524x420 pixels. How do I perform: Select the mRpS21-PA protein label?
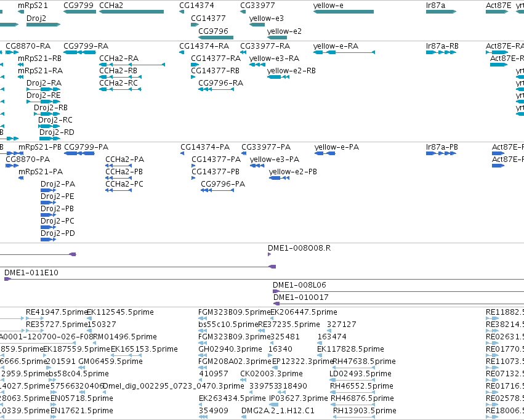click(x=41, y=172)
